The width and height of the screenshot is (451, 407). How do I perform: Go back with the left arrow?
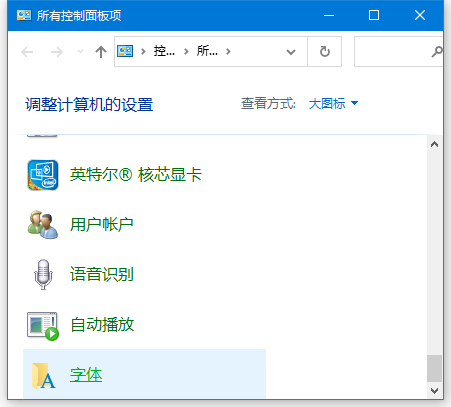point(27,52)
